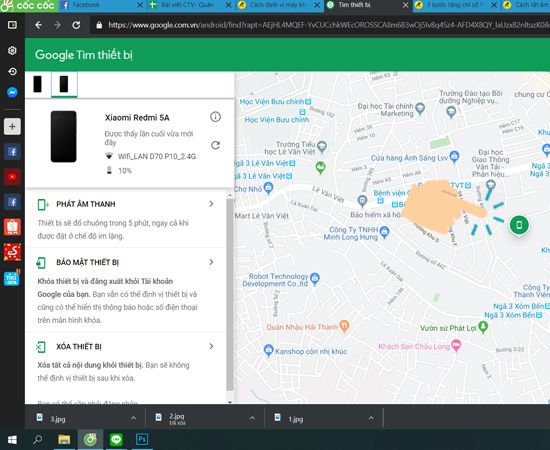Reload the page with the browser refresh button

[x=76, y=25]
